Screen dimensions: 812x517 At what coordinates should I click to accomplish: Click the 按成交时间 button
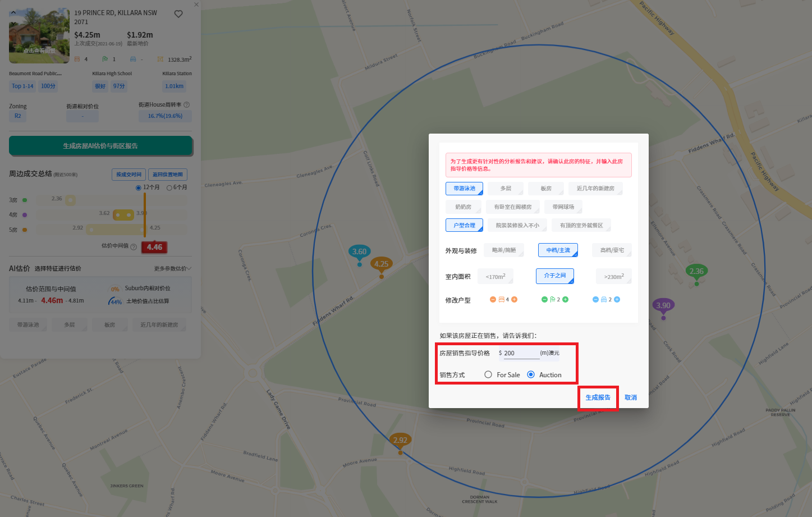tap(129, 175)
